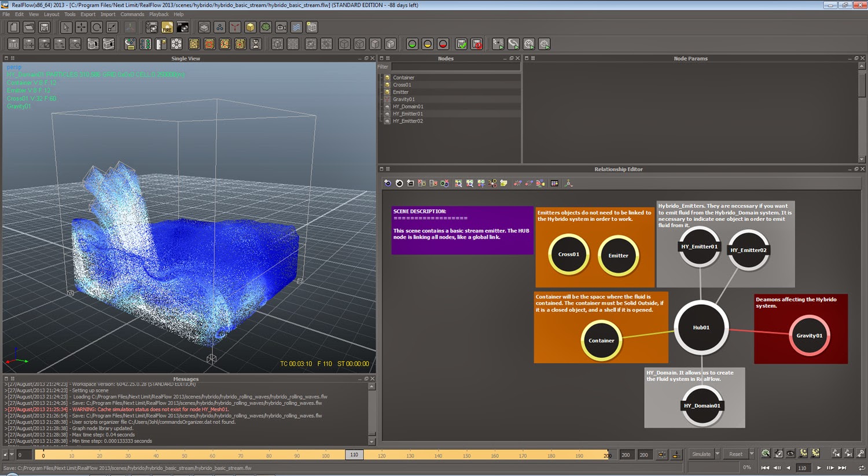Select Gravity01 in the Nodes list
868x476 pixels.
(403, 99)
